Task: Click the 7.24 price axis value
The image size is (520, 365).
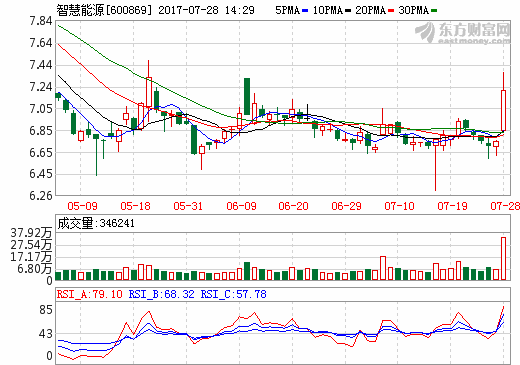Action: [41, 87]
